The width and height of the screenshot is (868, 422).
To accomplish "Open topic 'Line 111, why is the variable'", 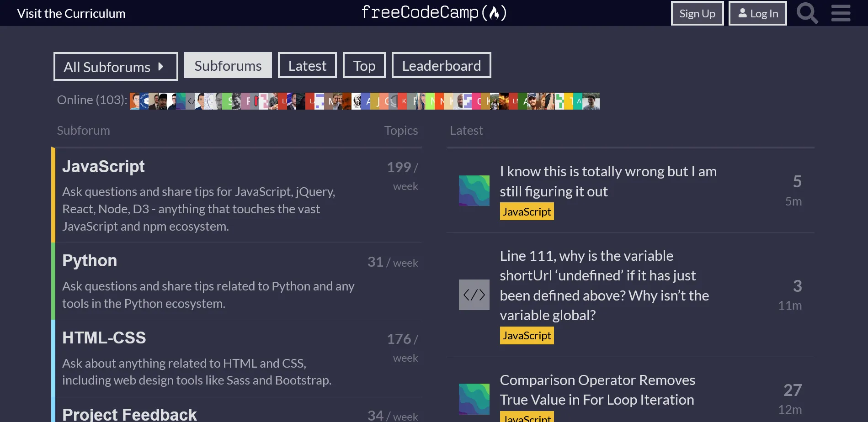I will (x=604, y=285).
